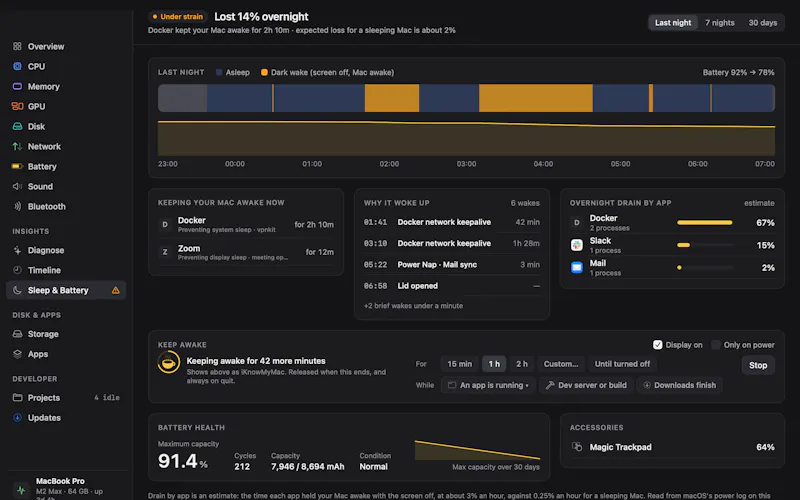Open the Custom... duration picker
Screen dimensions: 800x500
pos(561,364)
